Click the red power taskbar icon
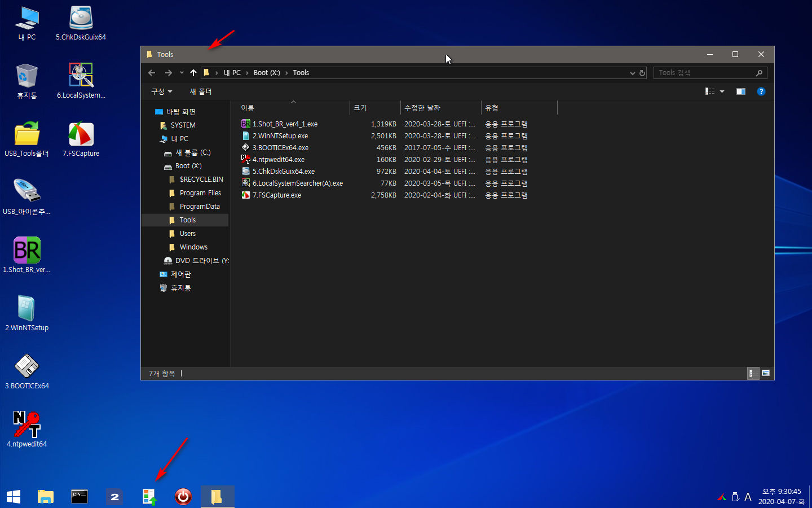This screenshot has height=508, width=812. [183, 497]
